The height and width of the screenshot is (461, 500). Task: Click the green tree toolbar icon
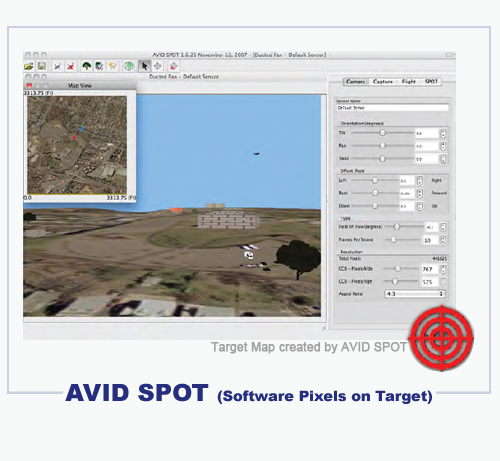point(87,66)
